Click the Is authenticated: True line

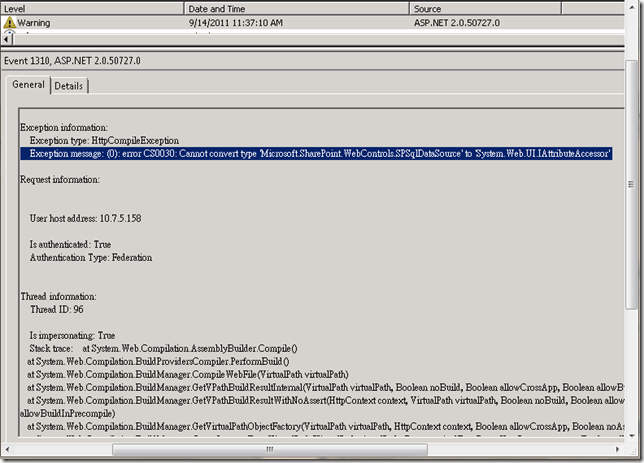tap(70, 244)
